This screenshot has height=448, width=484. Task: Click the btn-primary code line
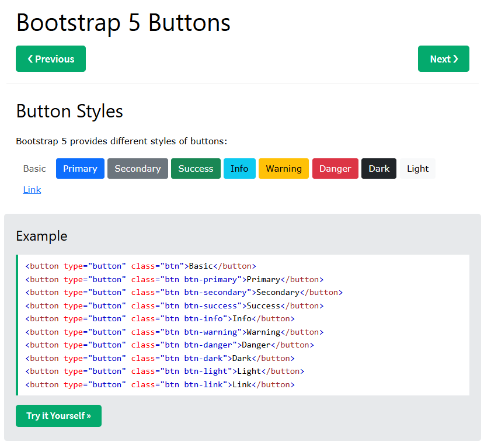(x=175, y=279)
